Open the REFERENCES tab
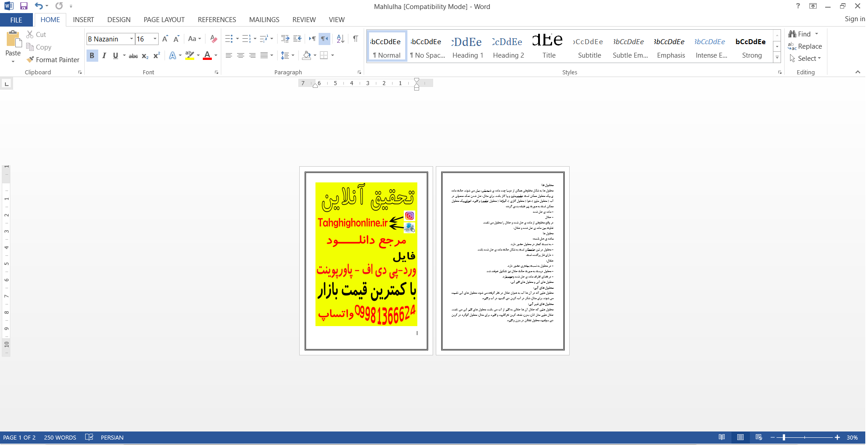Viewport: 868px width, 445px height. coord(217,20)
